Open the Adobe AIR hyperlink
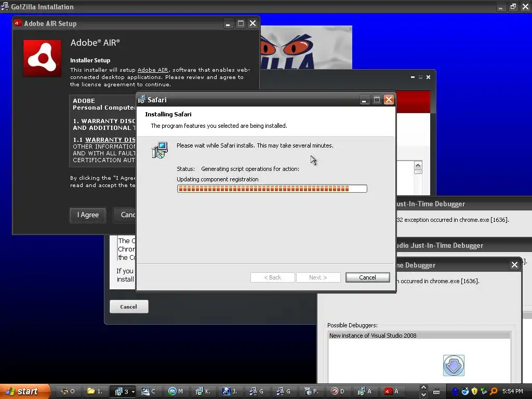The height and width of the screenshot is (399, 532). coord(153,70)
